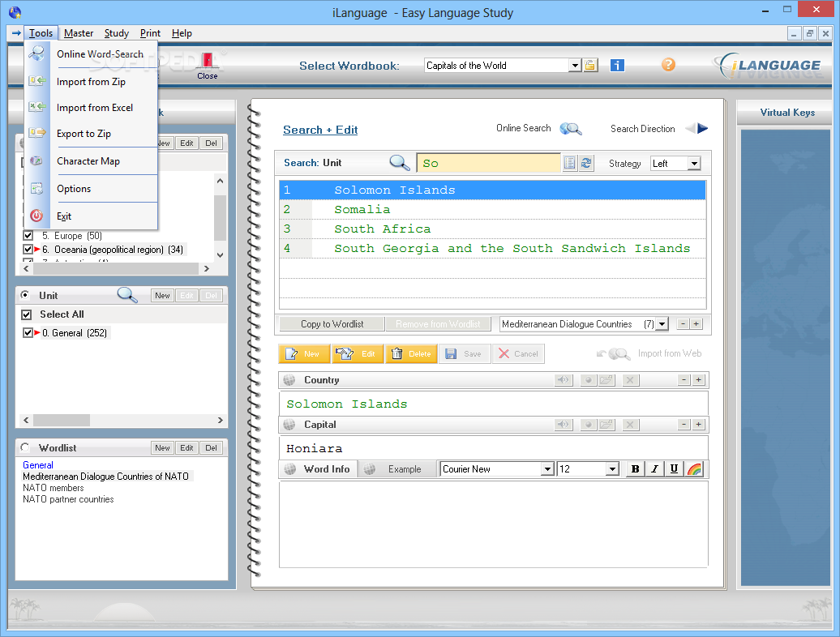The width and height of the screenshot is (840, 637).
Task: Click Capital record audio button
Action: point(588,425)
